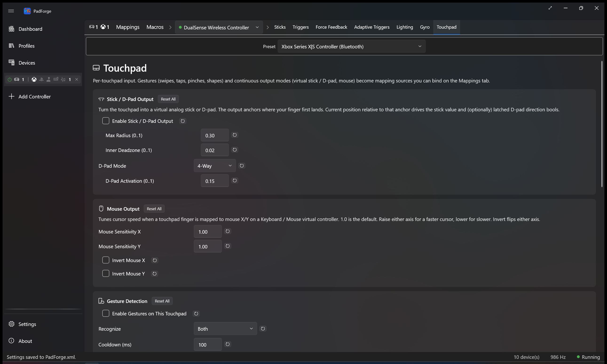This screenshot has height=364, width=607.
Task: Switch to the Mappings tab
Action: pyautogui.click(x=128, y=27)
